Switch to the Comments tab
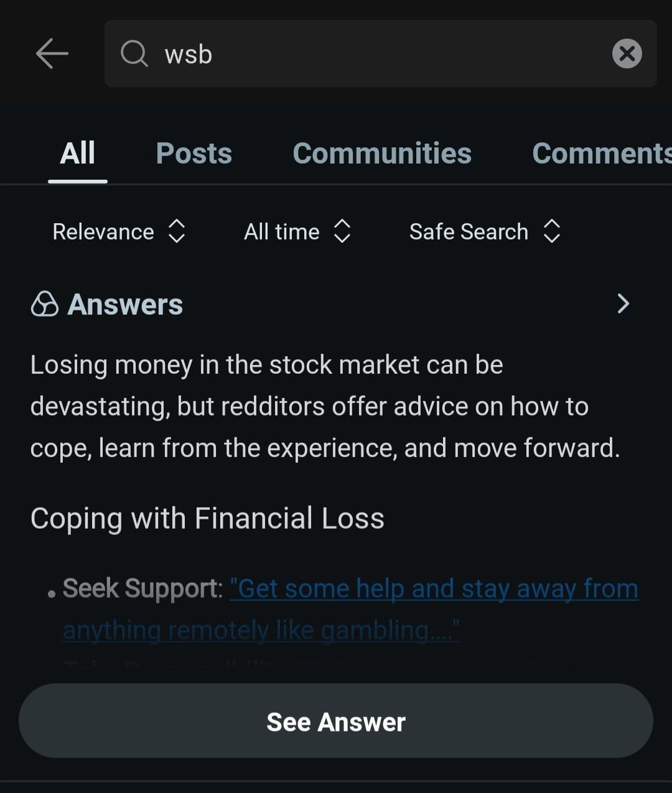 click(602, 153)
